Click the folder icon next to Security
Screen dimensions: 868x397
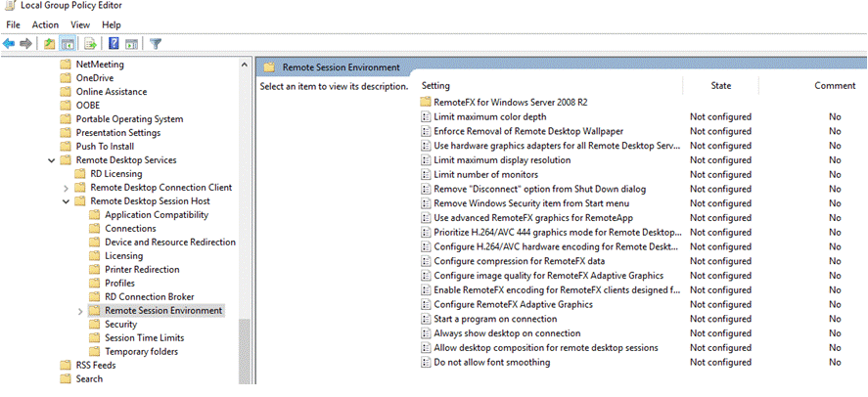pyautogui.click(x=95, y=324)
